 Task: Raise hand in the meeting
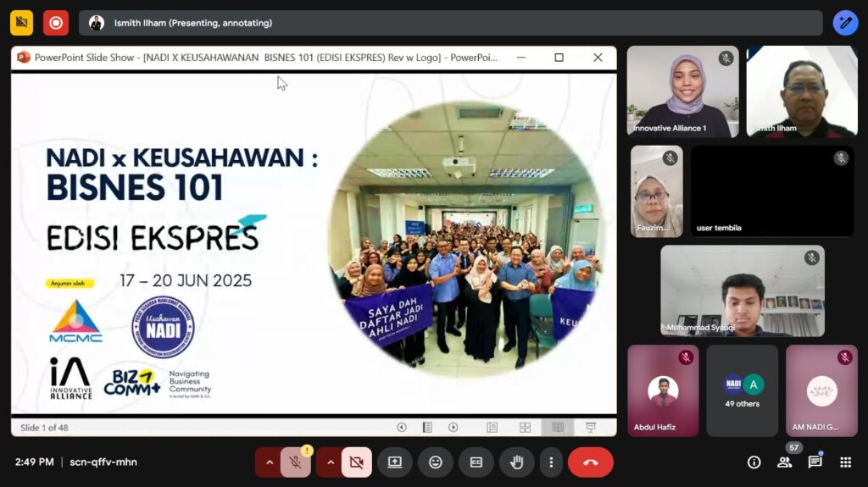coord(516,462)
